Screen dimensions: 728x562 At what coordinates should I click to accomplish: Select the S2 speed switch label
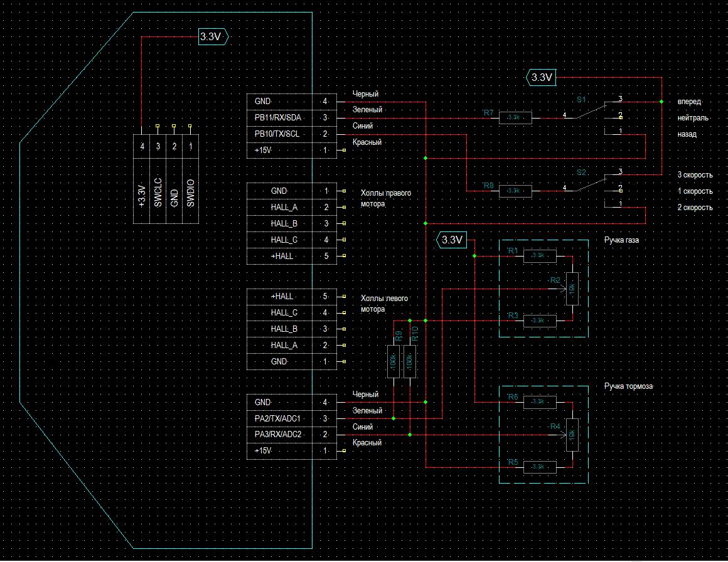point(581,172)
